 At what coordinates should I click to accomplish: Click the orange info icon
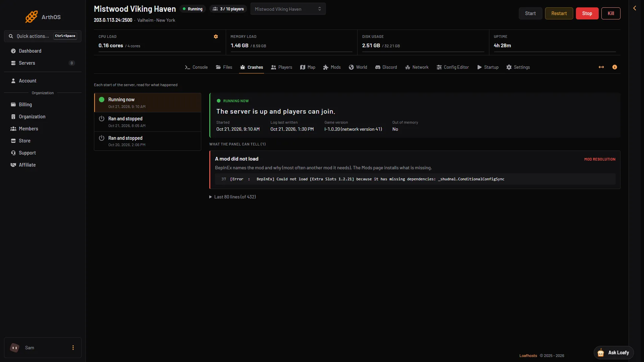point(614,67)
